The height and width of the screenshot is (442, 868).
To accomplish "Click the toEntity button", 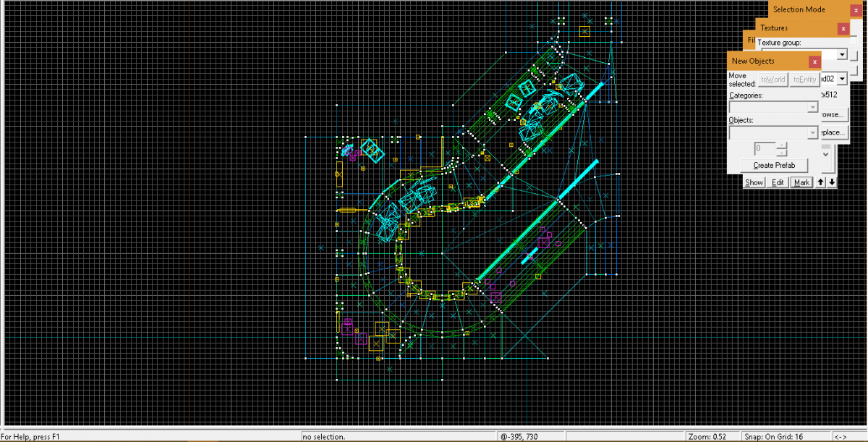I will 804,79.
